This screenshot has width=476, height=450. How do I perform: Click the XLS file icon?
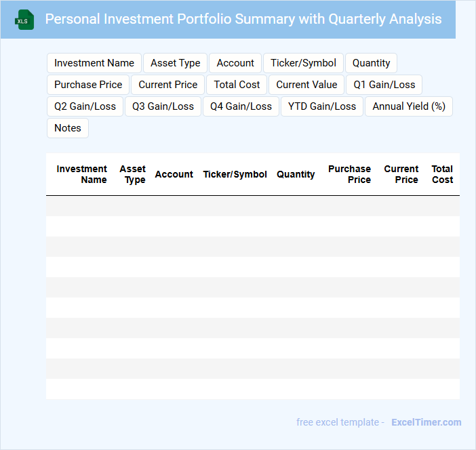pos(25,20)
